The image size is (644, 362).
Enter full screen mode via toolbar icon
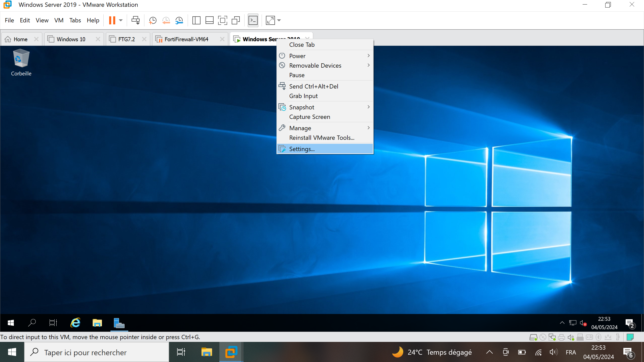[222, 20]
